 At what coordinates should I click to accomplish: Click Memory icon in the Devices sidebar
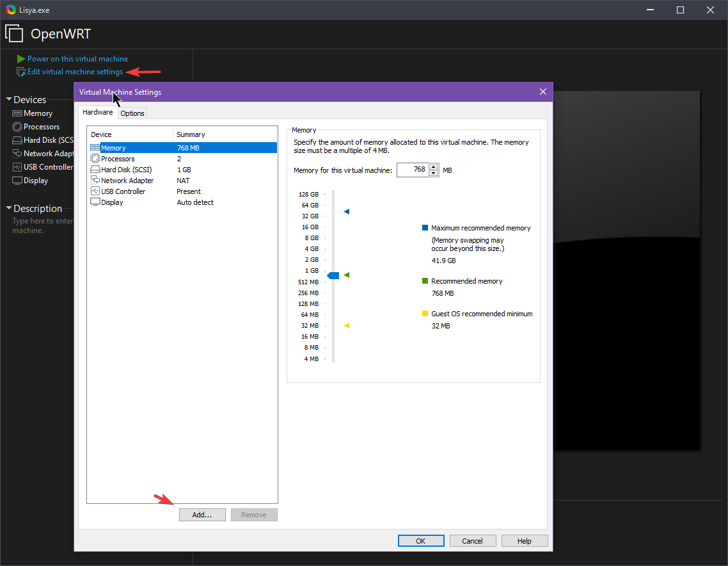point(17,113)
